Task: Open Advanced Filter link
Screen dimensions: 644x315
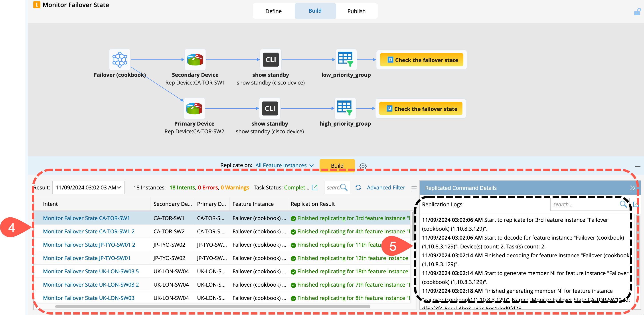Action: click(x=385, y=187)
